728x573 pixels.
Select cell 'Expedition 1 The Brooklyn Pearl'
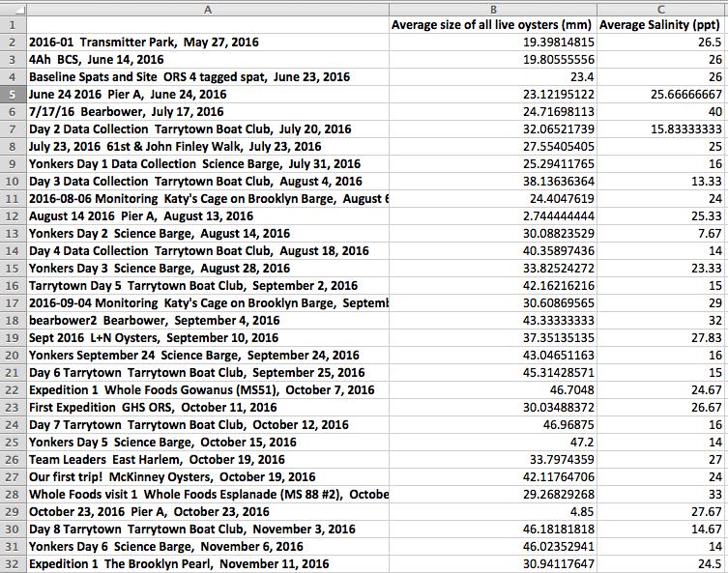pos(208,564)
